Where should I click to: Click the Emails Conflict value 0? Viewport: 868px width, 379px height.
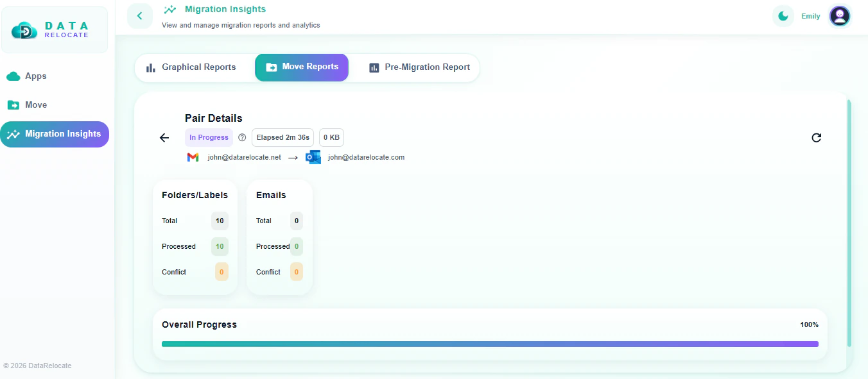[x=297, y=273]
